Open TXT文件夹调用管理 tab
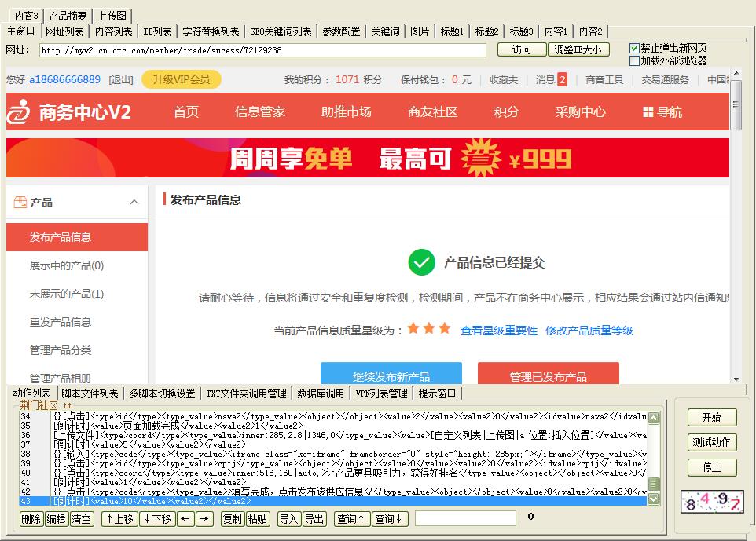The height and width of the screenshot is (541, 756). [246, 393]
